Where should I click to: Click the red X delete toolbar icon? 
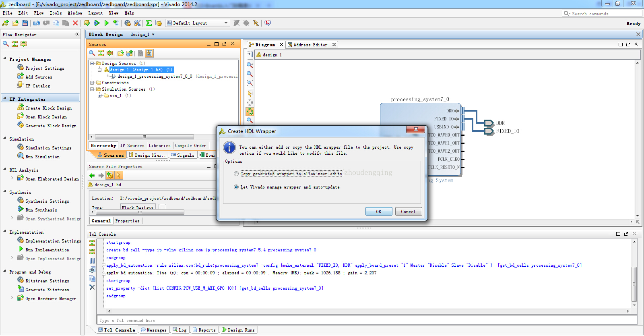(75, 23)
